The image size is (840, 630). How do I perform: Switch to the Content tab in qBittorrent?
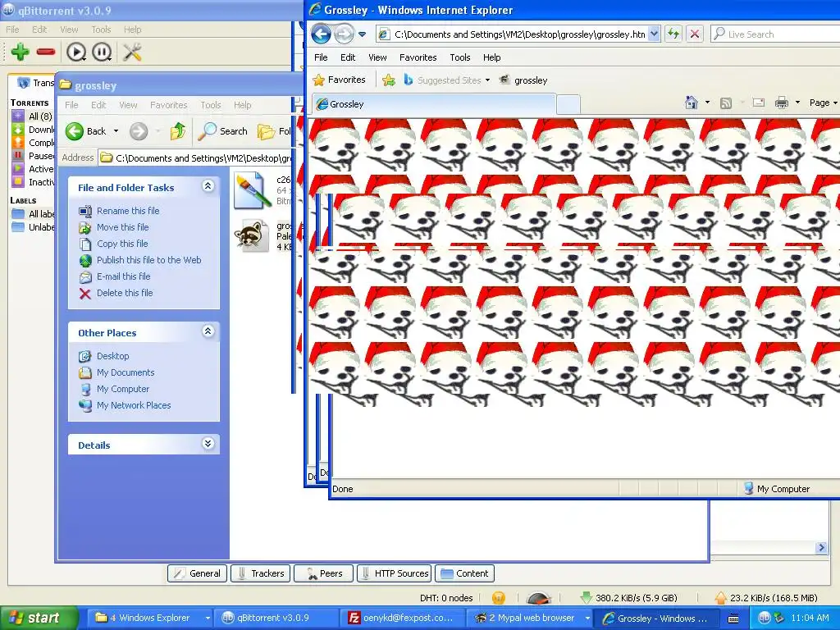464,573
